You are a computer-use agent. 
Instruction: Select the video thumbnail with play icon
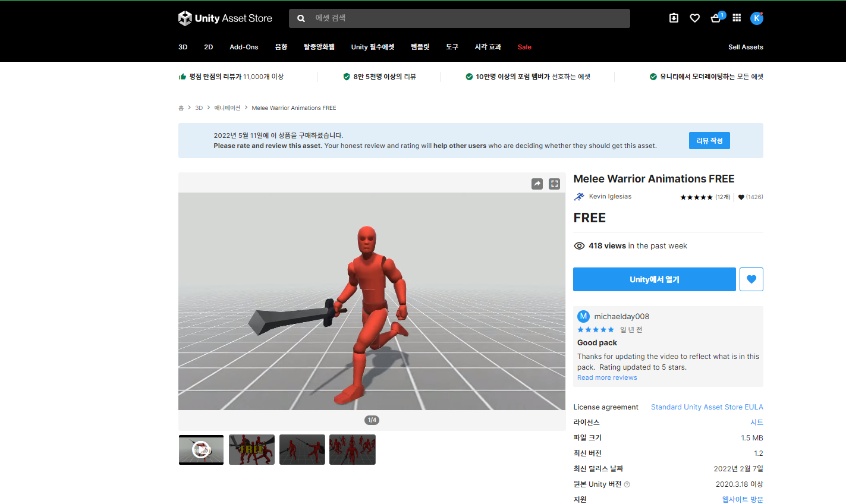pyautogui.click(x=202, y=450)
